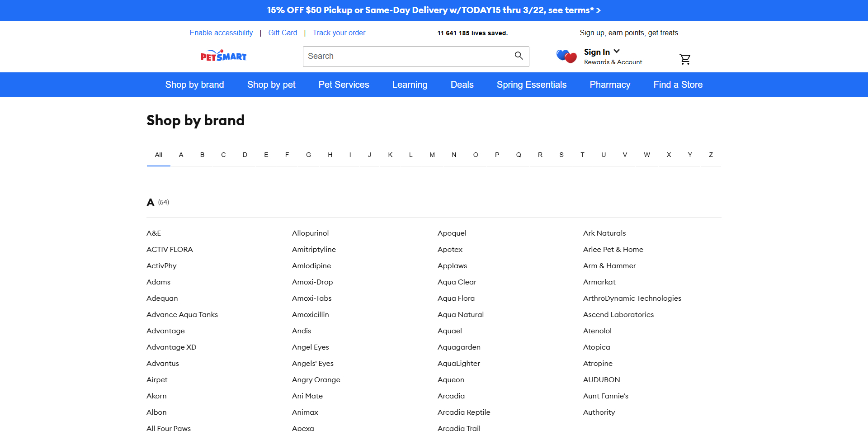Click the PetSmart logo
Viewport: 868px width, 431px height.
pos(223,55)
